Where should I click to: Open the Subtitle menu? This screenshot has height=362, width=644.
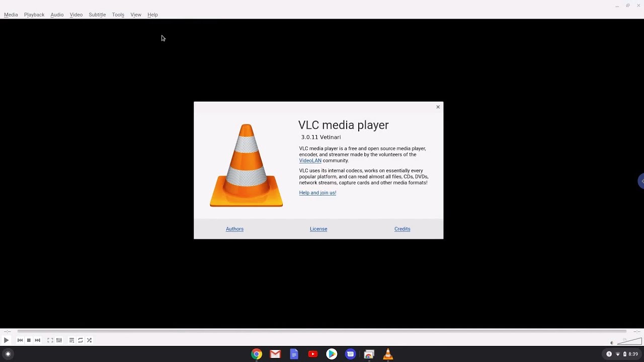tap(97, 15)
